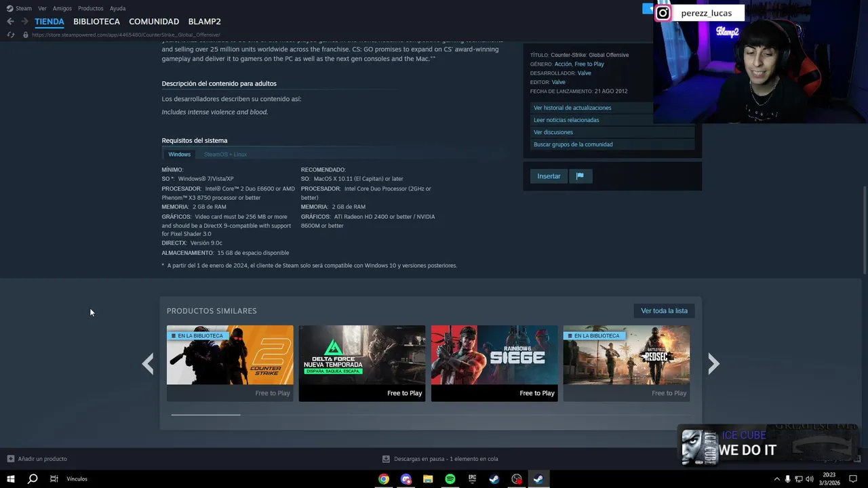Open Windows search from the taskbar

tap(33, 479)
